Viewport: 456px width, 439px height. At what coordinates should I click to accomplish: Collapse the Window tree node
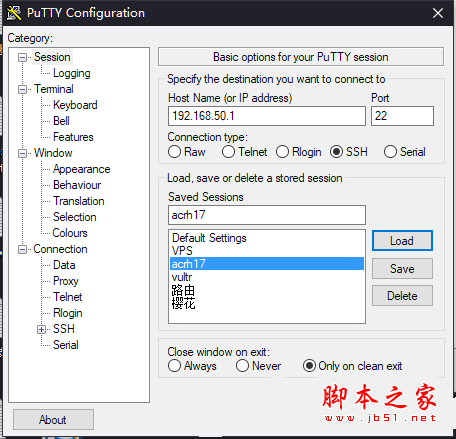click(x=22, y=153)
